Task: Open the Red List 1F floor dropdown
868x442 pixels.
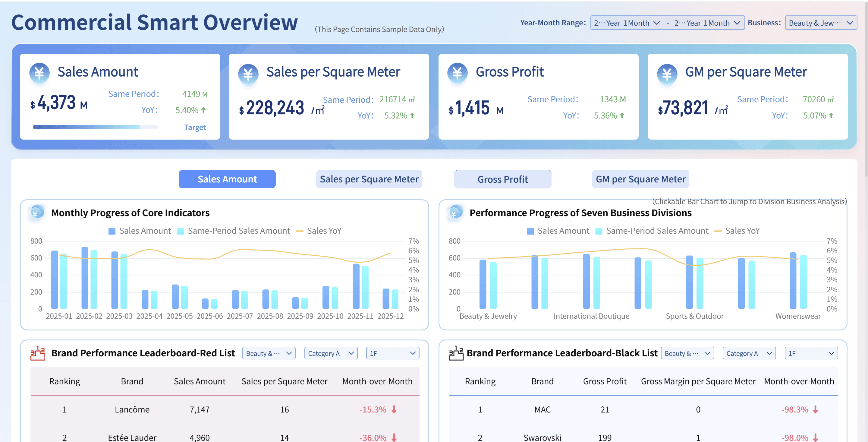Action: point(392,353)
